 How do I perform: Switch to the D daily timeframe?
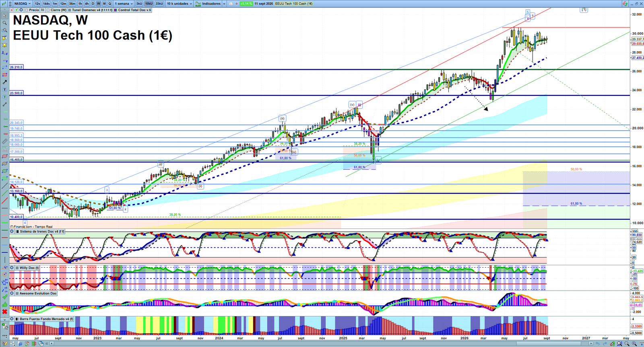pyautogui.click(x=93, y=4)
